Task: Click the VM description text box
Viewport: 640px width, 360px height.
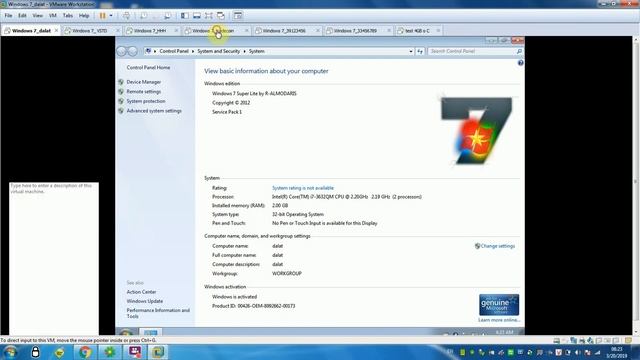Action: coord(54,258)
